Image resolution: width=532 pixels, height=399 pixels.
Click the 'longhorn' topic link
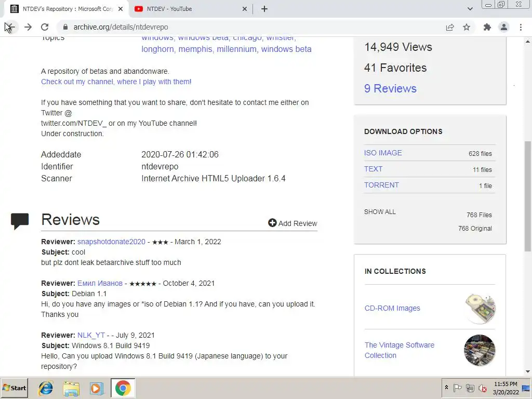(157, 49)
